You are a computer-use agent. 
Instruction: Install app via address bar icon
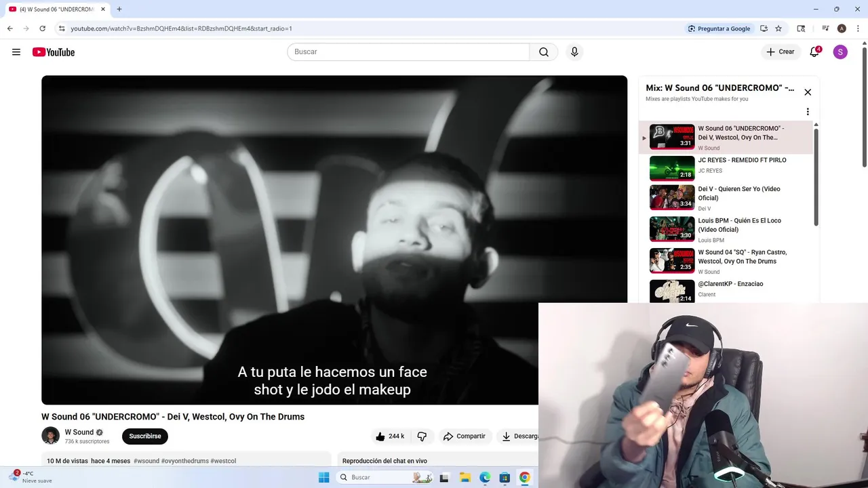point(764,28)
